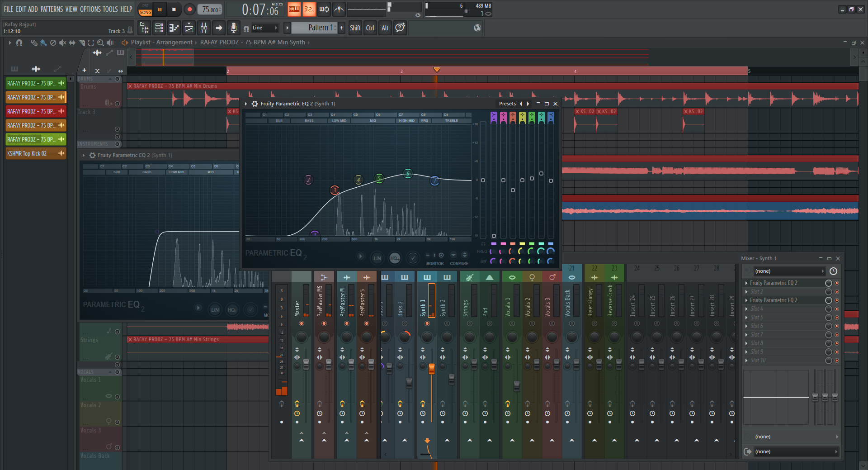
Task: Select EQ band 6 node on graph
Action: pyautogui.click(x=408, y=174)
